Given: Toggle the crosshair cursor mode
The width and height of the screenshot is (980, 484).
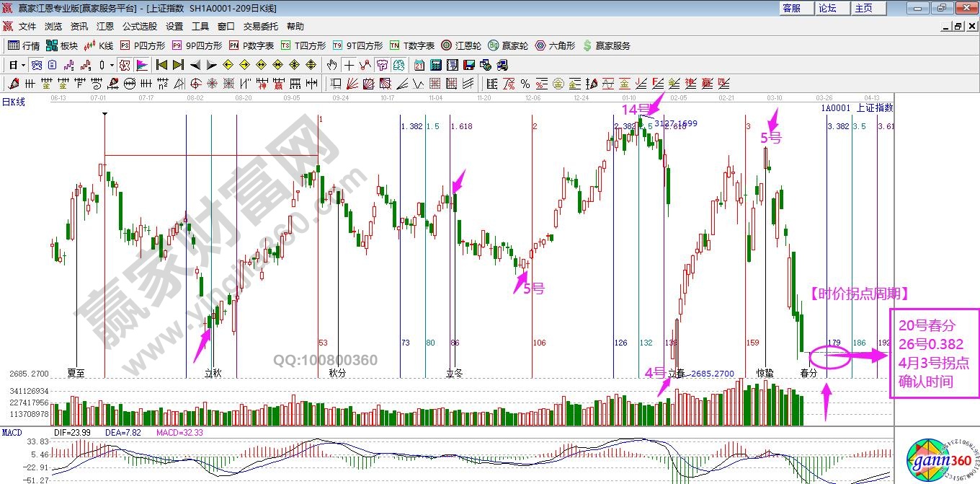Looking at the screenshot, I should tap(349, 65).
